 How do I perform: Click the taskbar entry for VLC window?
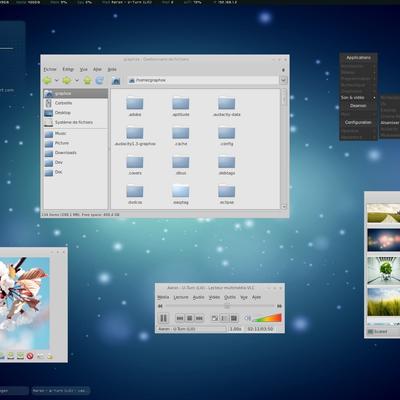pos(61,391)
